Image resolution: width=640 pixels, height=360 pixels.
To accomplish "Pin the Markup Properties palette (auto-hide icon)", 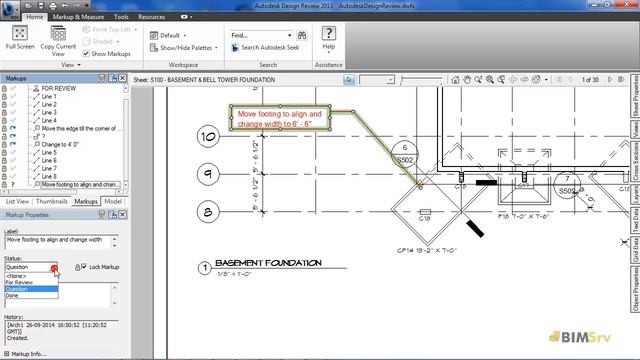I will pyautogui.click(x=102, y=215).
